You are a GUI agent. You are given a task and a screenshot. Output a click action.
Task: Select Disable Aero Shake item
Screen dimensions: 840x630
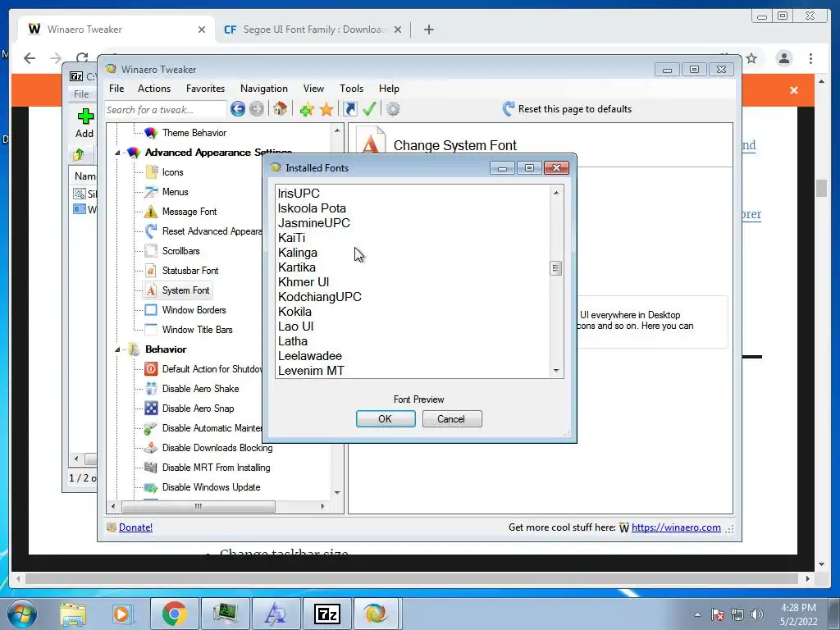pos(200,389)
